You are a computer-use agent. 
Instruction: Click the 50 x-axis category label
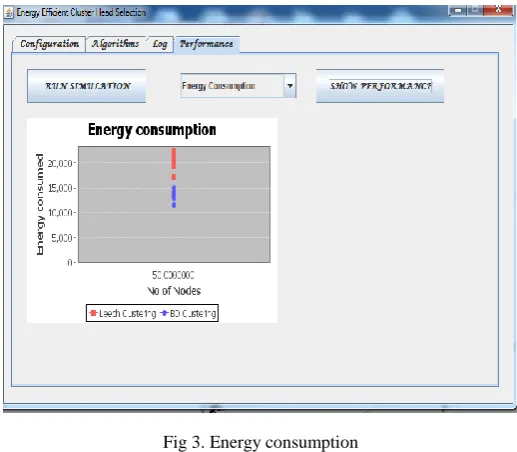pyautogui.click(x=173, y=275)
